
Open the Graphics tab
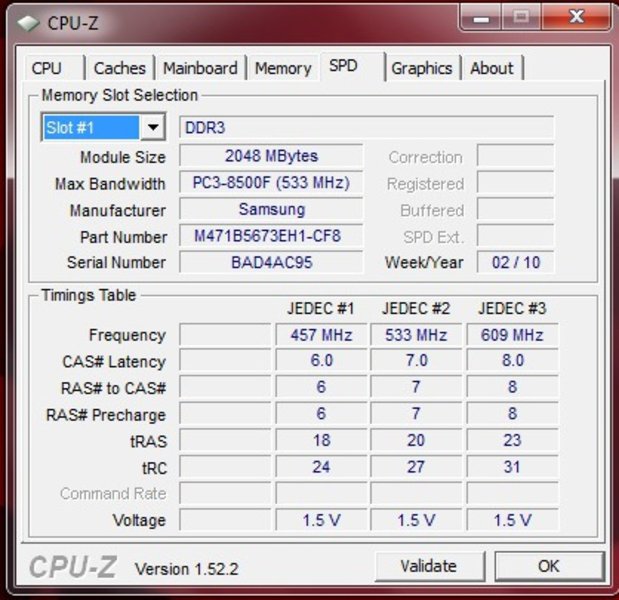pyautogui.click(x=422, y=68)
